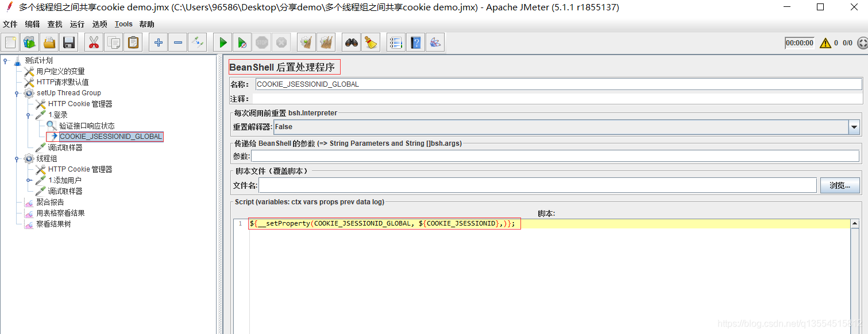Click the 浏览... browse button
Image resolution: width=868 pixels, height=334 pixels.
point(840,185)
